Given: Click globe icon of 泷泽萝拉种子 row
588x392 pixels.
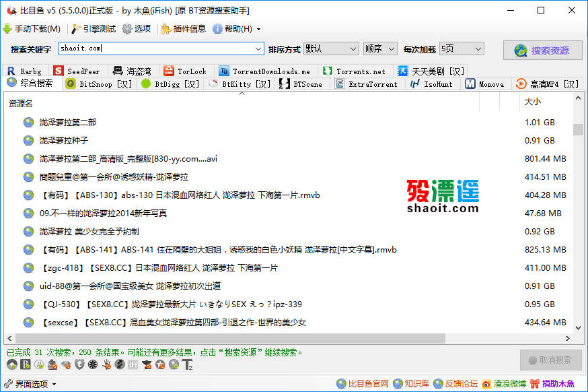Looking at the screenshot, I should click(x=28, y=140).
